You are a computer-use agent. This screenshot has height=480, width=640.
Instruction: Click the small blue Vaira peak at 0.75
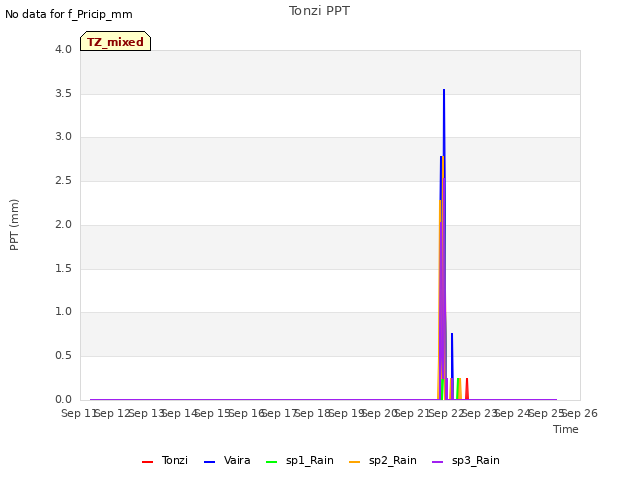coord(452,335)
